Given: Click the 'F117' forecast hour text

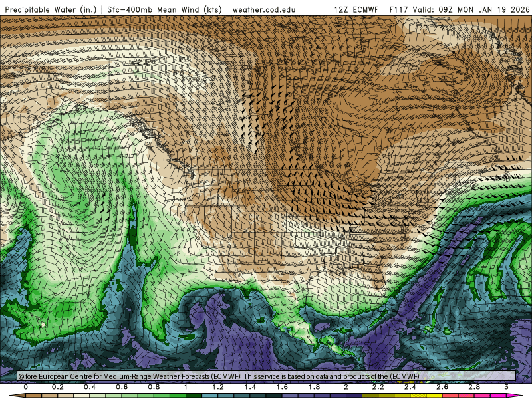Looking at the screenshot, I should [400, 9].
